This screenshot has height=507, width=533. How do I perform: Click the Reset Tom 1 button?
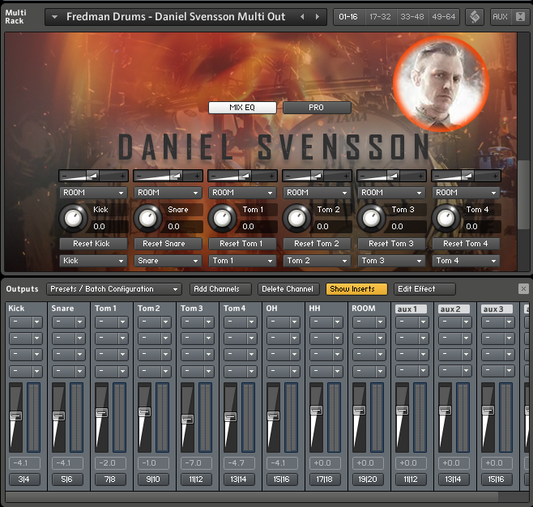(x=242, y=244)
